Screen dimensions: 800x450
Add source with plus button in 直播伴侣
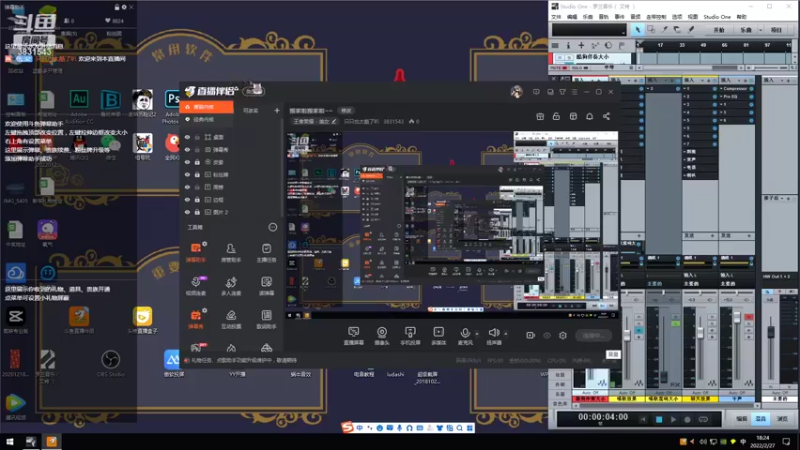point(277,110)
